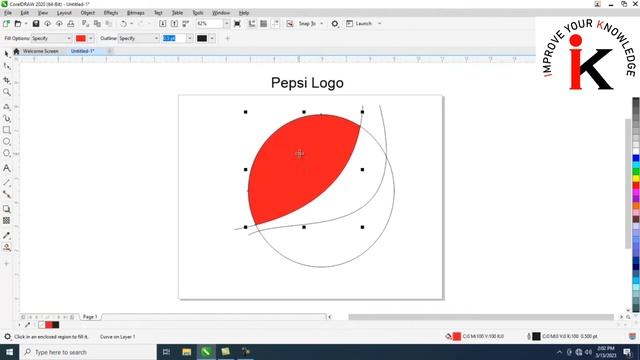640x360 pixels.
Task: Select the Ellipse tool
Action: pyautogui.click(x=7, y=142)
